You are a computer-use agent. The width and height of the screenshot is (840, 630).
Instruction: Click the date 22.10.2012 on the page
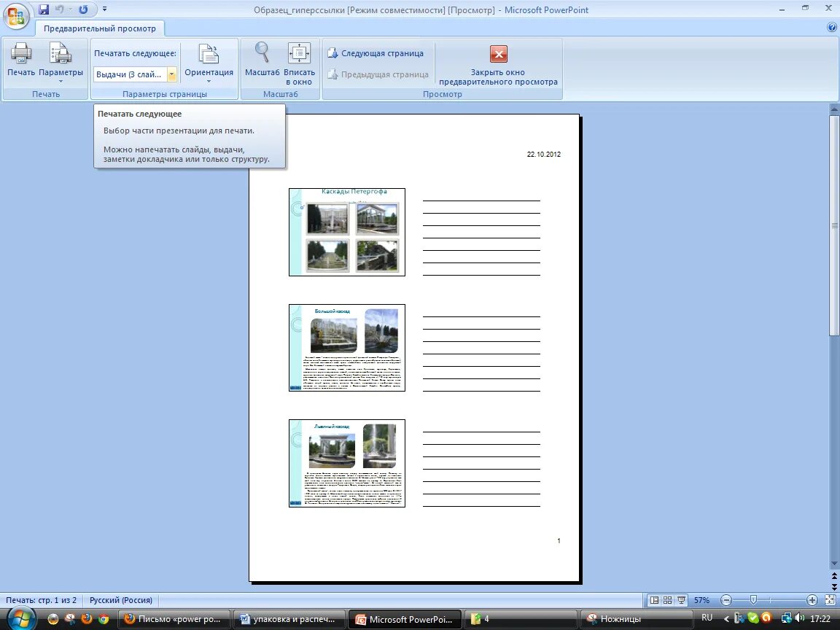544,155
